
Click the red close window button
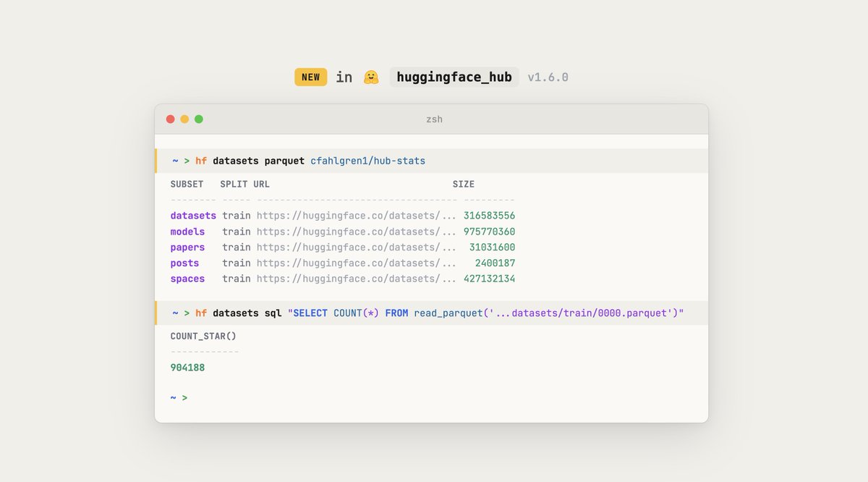(171, 119)
